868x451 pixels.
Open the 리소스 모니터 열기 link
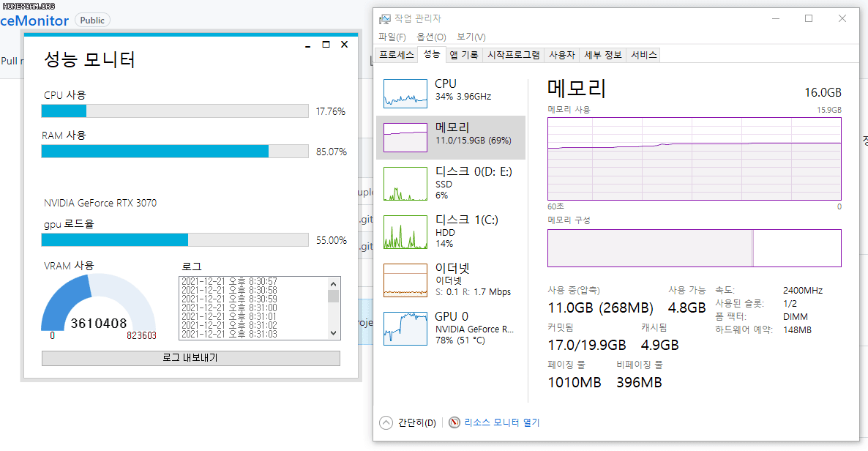(x=502, y=422)
